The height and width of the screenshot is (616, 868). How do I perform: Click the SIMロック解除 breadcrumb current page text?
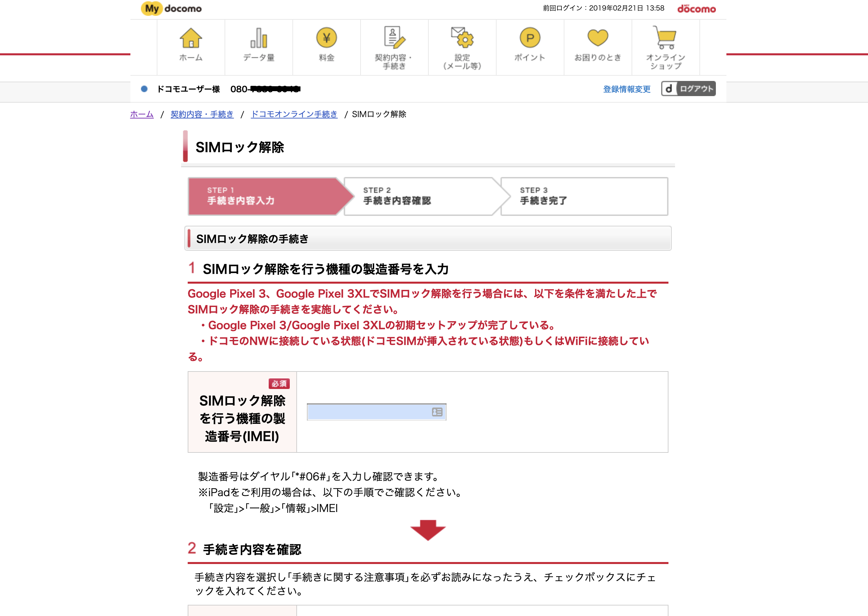click(x=379, y=114)
